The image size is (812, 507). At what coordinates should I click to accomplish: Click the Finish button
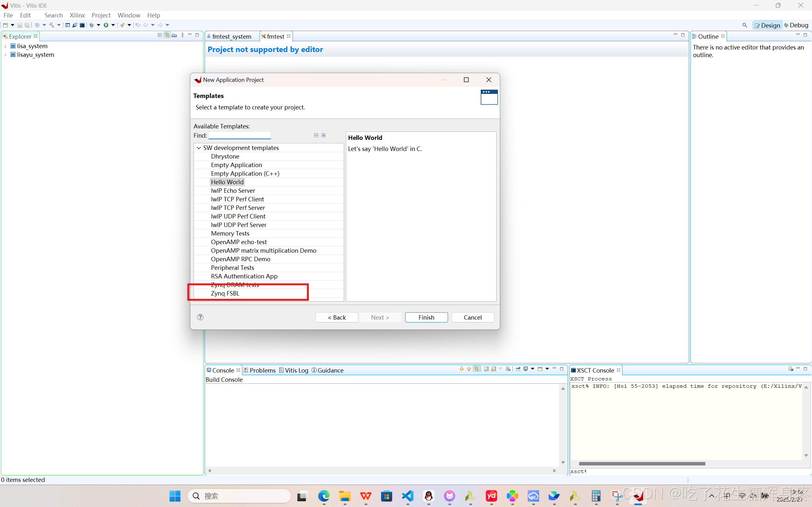click(426, 317)
